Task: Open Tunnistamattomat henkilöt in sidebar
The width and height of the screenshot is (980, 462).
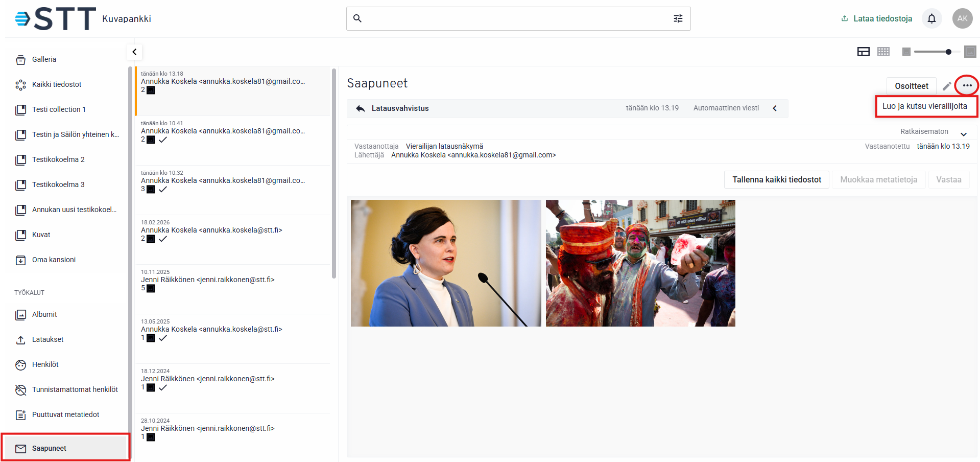Action: click(75, 389)
